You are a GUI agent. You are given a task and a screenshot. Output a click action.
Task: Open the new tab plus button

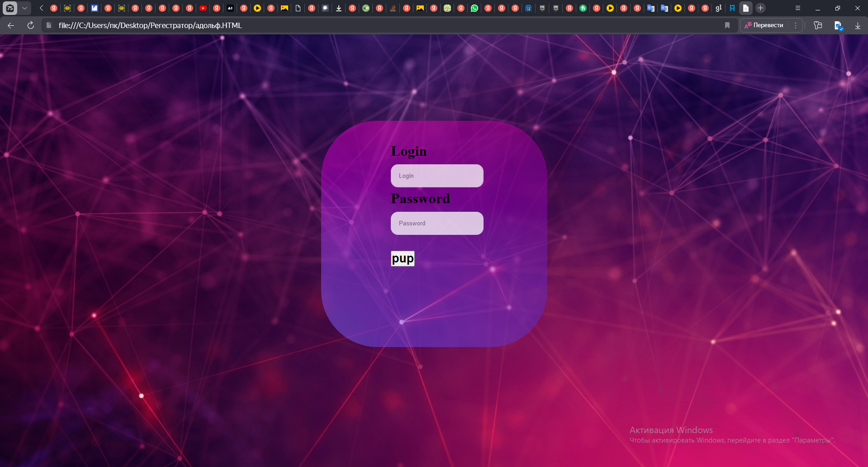pos(761,8)
